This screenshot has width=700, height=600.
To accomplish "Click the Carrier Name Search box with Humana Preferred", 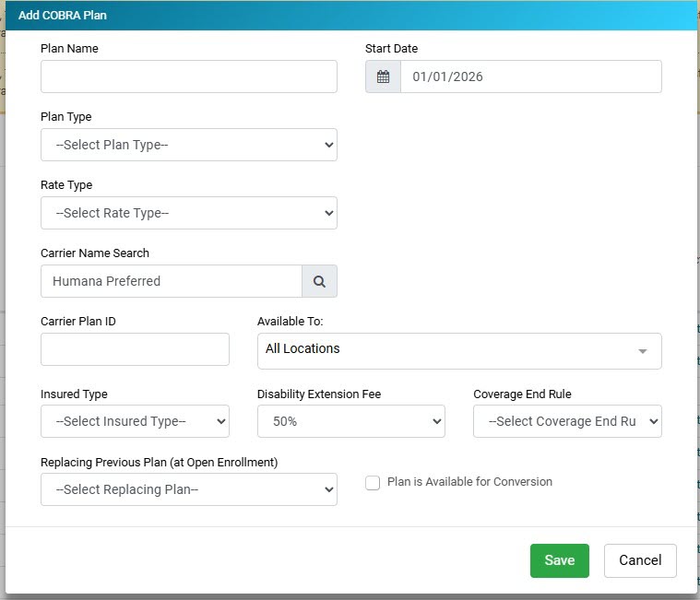I will (x=172, y=281).
